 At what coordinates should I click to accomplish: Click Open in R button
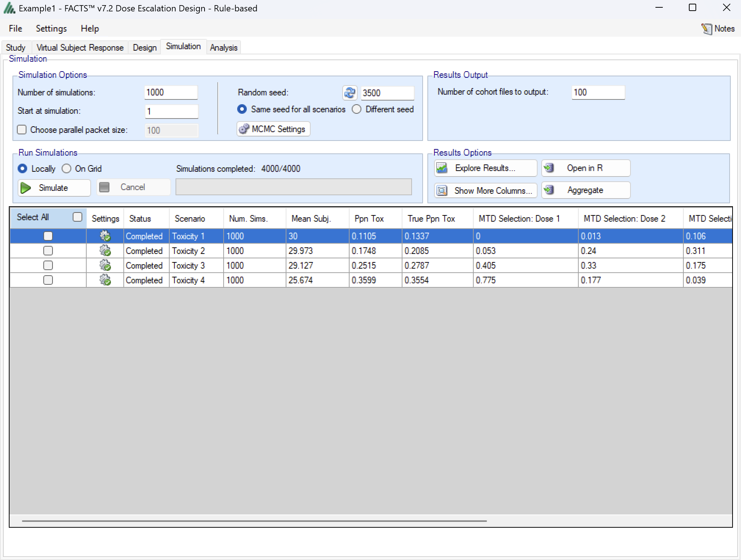(585, 168)
